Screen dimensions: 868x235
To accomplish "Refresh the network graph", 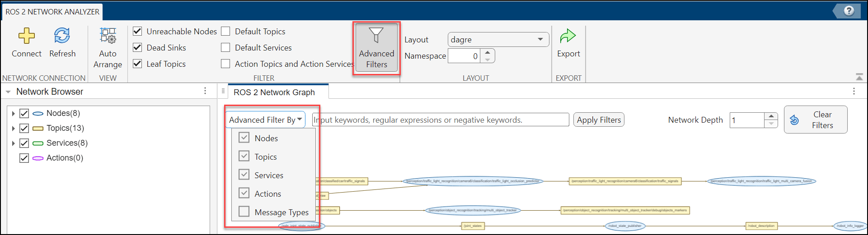I will click(x=62, y=36).
